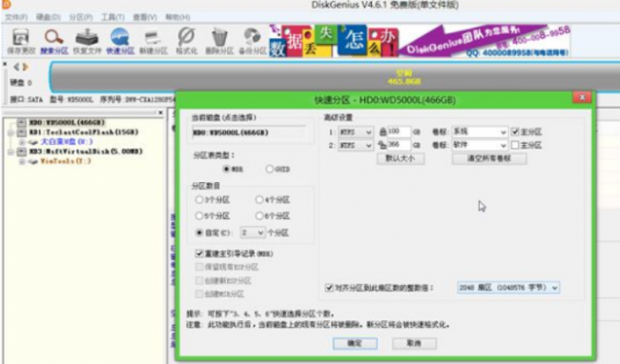The width and height of the screenshot is (620, 364).
Task: Click the DiskGenius data recovery banner ad
Action: point(420,41)
